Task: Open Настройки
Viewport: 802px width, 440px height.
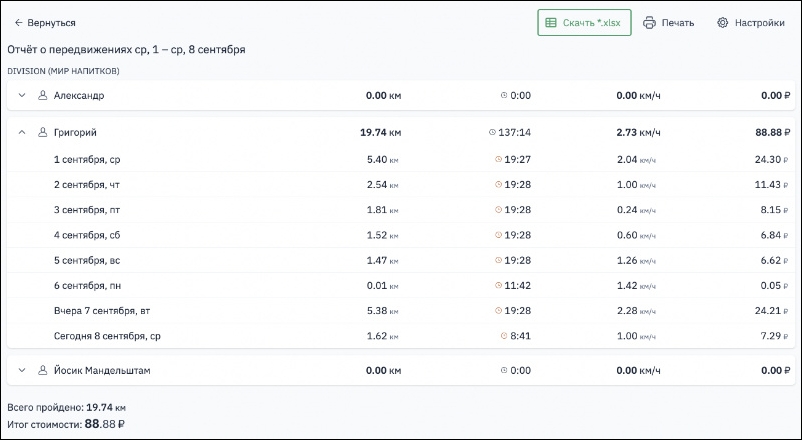Action: (751, 23)
